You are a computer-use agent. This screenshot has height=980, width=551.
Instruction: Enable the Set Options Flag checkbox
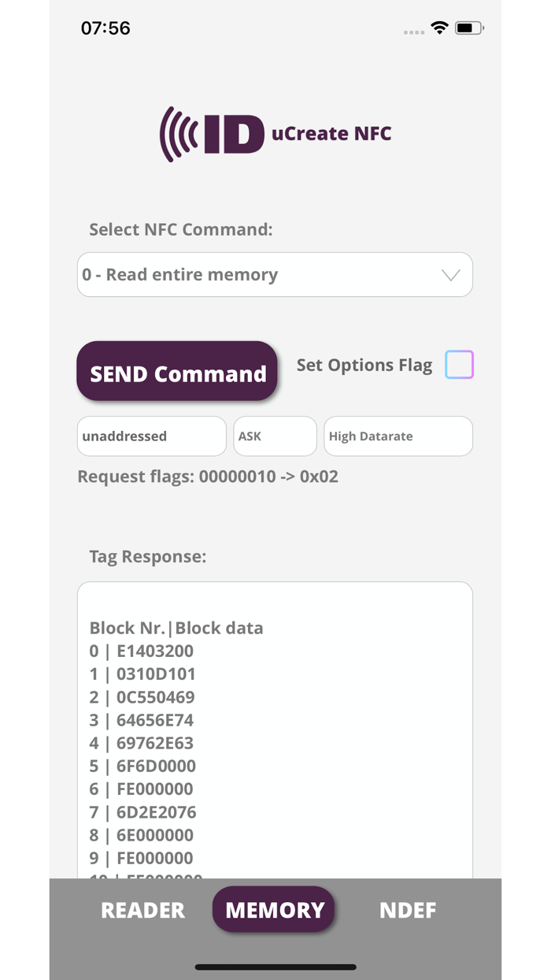coord(459,365)
